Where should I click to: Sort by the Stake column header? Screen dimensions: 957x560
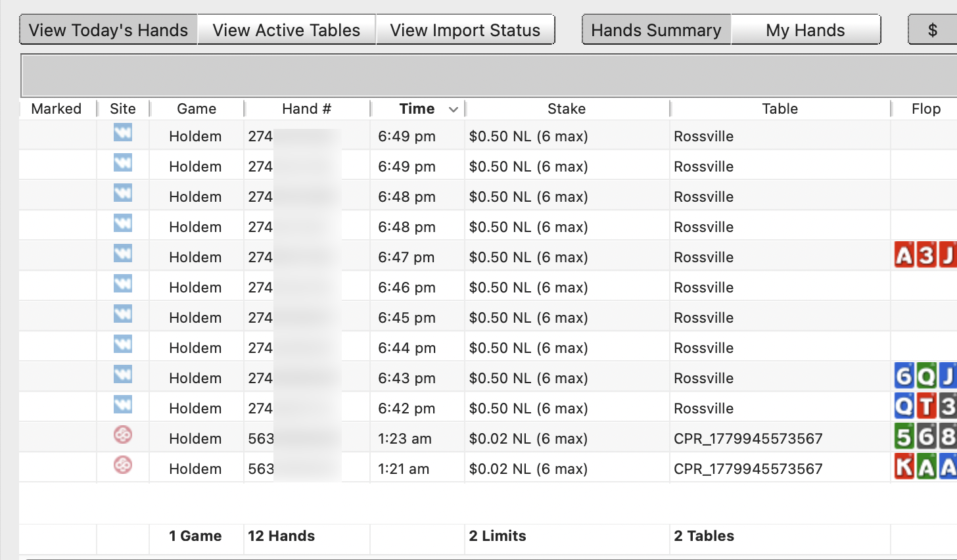[567, 109]
